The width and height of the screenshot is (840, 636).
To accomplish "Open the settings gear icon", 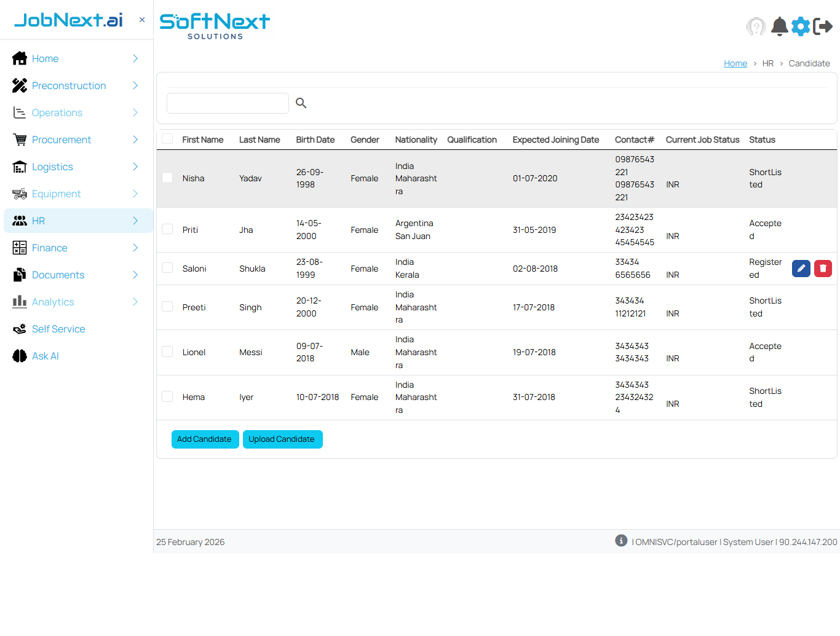I will tap(801, 26).
